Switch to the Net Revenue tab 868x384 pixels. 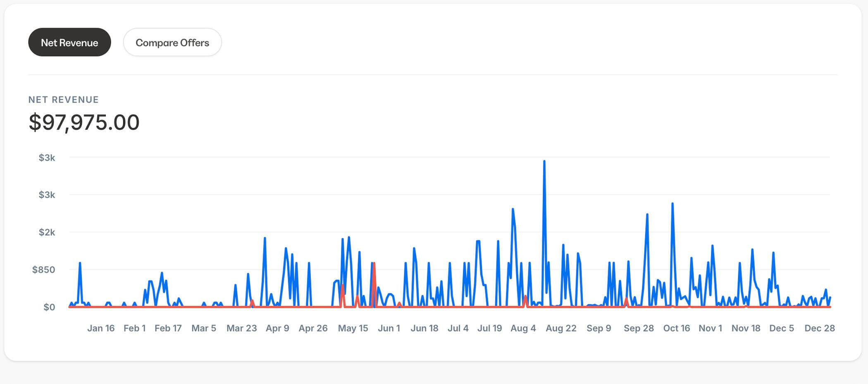pos(69,43)
